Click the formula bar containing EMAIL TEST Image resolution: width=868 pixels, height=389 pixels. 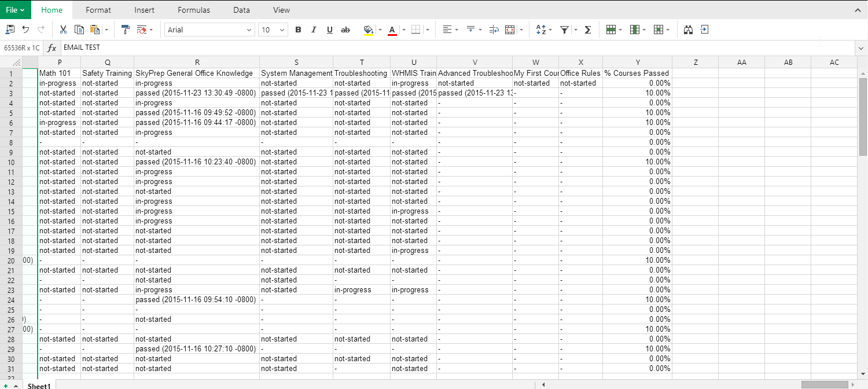pos(405,47)
